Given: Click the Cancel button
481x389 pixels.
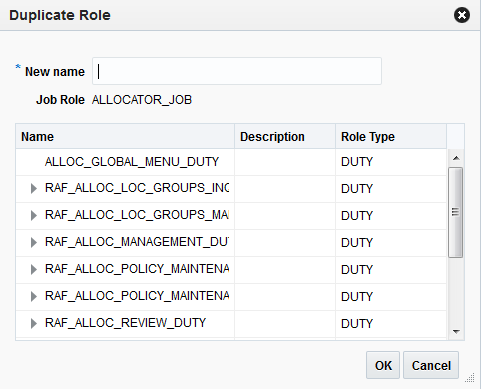Looking at the screenshot, I should 431,365.
